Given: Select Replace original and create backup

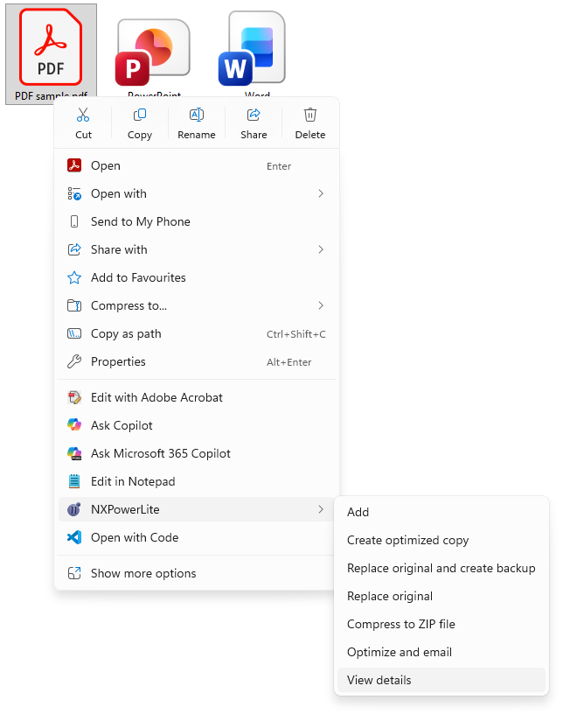Looking at the screenshot, I should point(441,568).
